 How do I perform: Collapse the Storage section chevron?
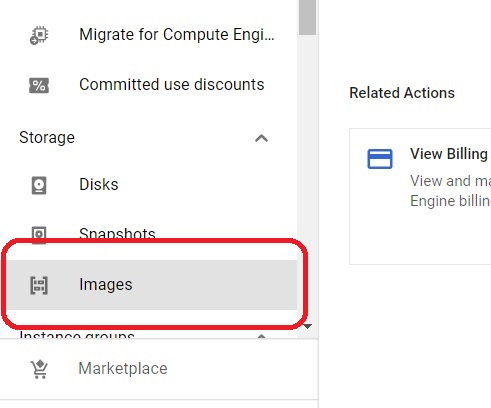pyautogui.click(x=262, y=138)
